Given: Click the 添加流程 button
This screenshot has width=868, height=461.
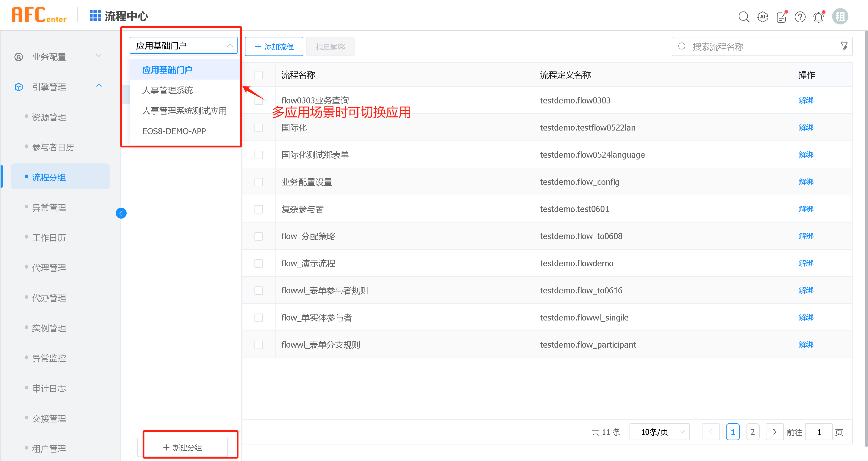Looking at the screenshot, I should 274,46.
